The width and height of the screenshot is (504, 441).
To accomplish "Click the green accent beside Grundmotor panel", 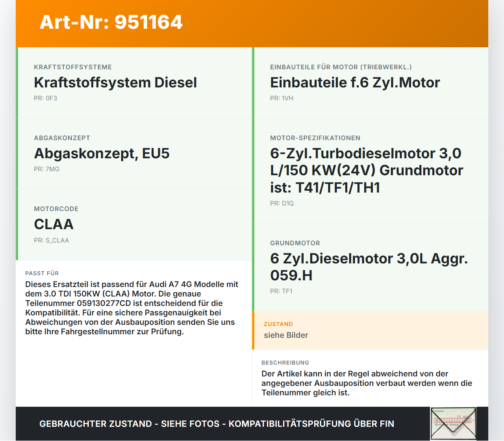I will pyautogui.click(x=253, y=268).
